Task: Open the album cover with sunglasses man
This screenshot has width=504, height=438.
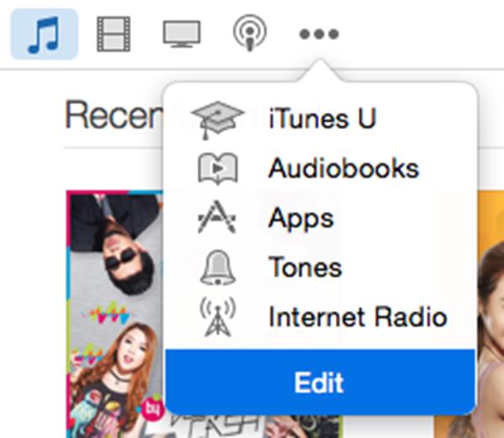Action: (116, 314)
